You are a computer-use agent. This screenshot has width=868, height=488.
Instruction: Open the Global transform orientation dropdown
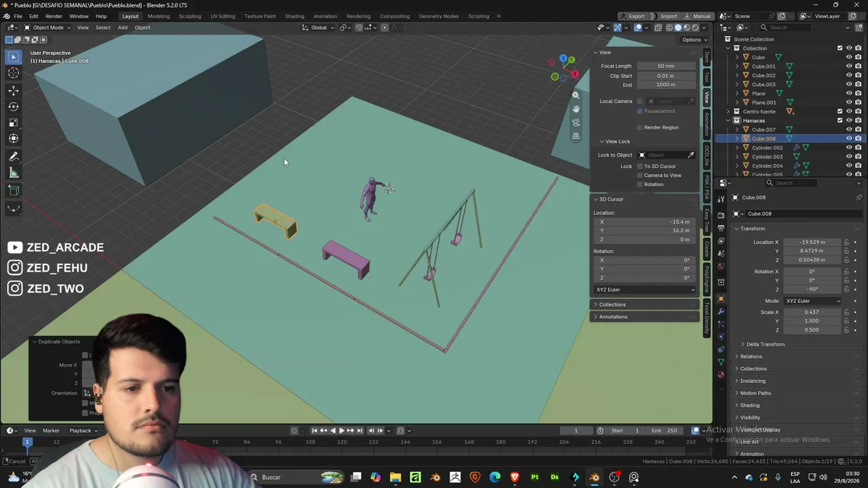(x=318, y=28)
